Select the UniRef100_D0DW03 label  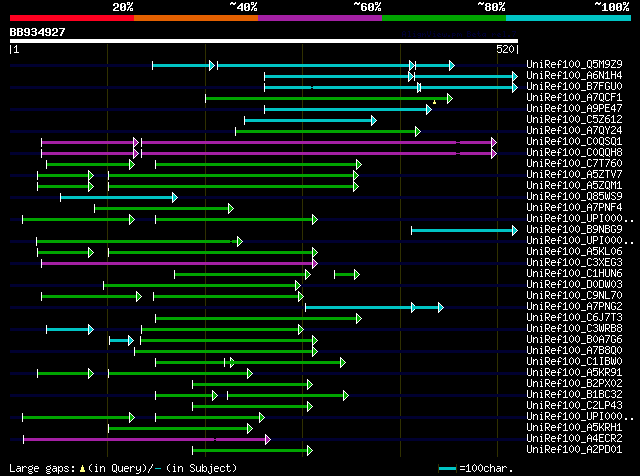(x=574, y=285)
